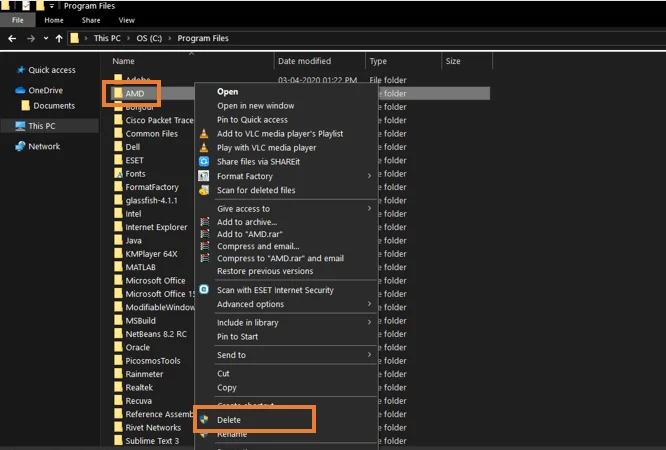Screen dimensions: 666x450
Task: Click Copy in context menu
Action: coord(227,388)
